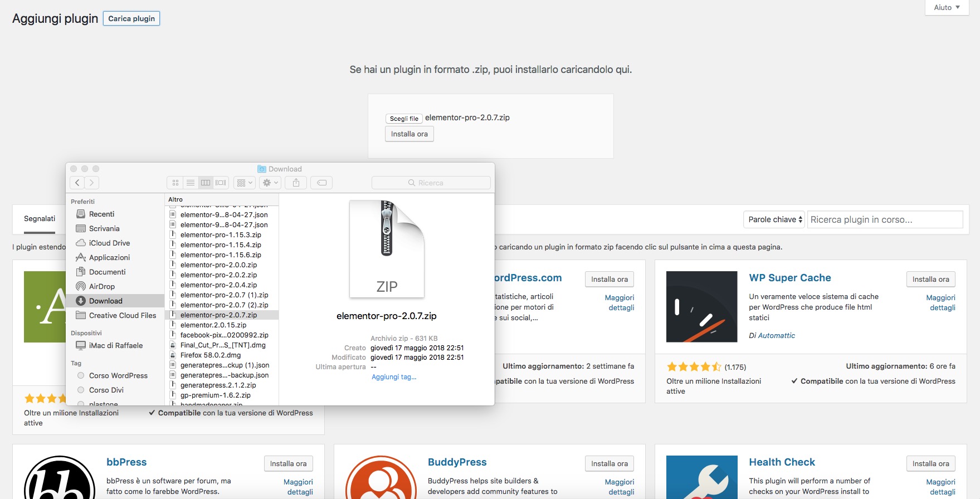
Task: Open Finder arrange-by dropdown
Action: coord(245,183)
